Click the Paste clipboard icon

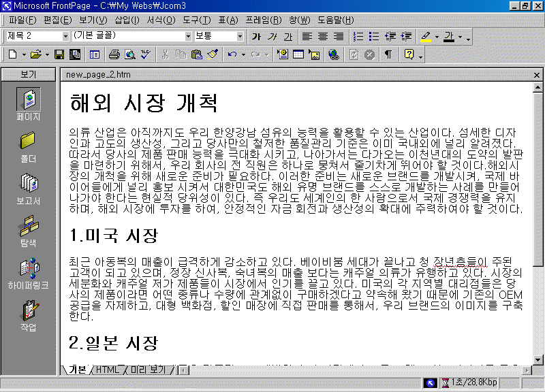tap(197, 54)
